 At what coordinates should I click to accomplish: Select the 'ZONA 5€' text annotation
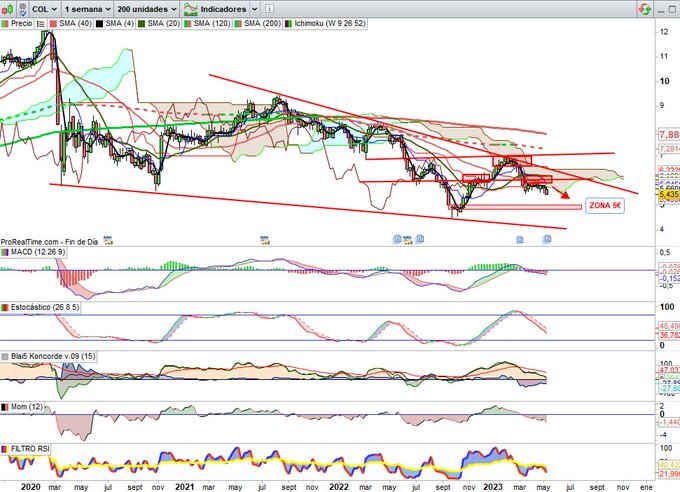605,206
